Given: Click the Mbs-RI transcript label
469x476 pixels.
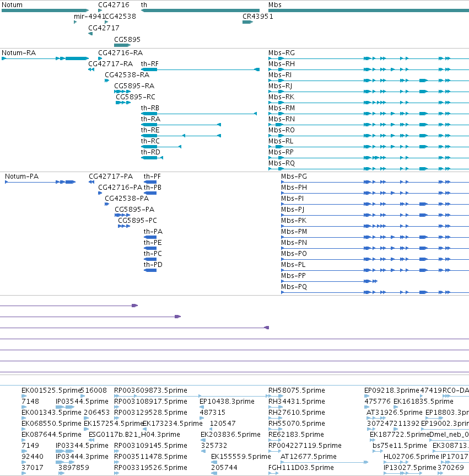Looking at the screenshot, I should tap(280, 75).
